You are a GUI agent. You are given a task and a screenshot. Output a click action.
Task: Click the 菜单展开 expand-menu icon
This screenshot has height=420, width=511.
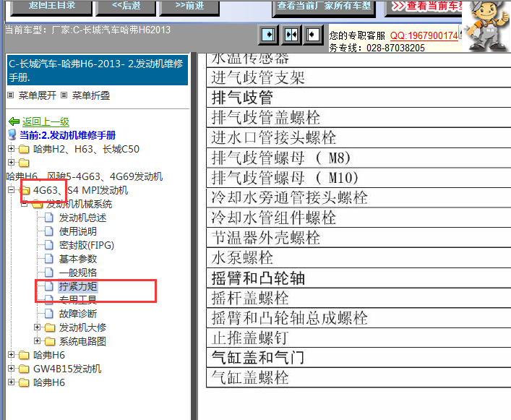tap(11, 95)
